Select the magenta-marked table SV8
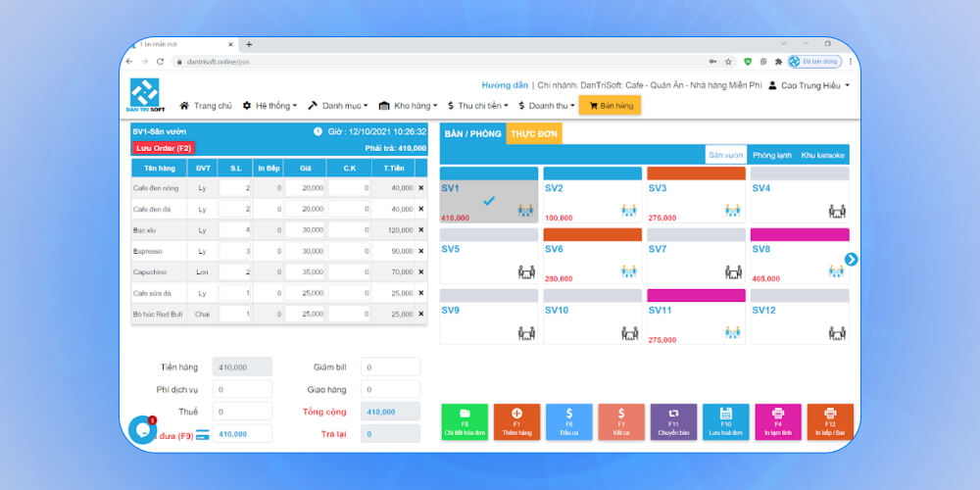This screenshot has width=980, height=490. [800, 262]
